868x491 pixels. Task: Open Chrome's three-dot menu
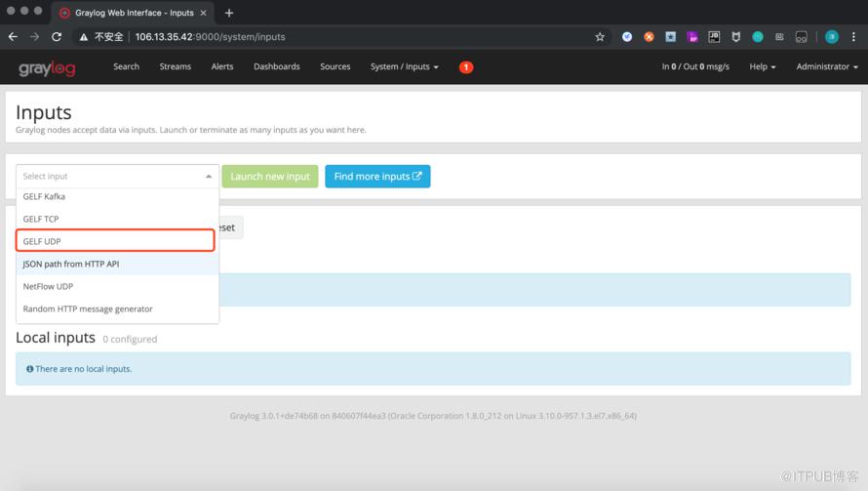(853, 37)
